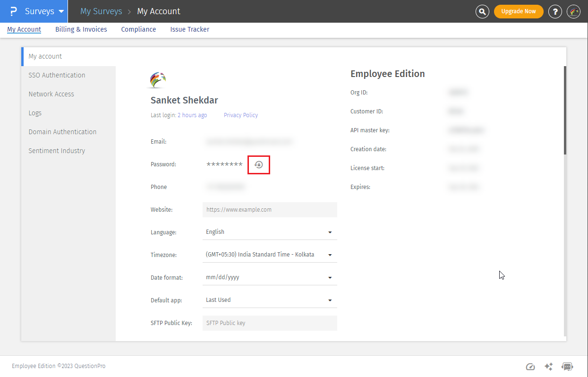Open the Language dropdown
Viewport: 588px width, 377px height.
pos(269,232)
